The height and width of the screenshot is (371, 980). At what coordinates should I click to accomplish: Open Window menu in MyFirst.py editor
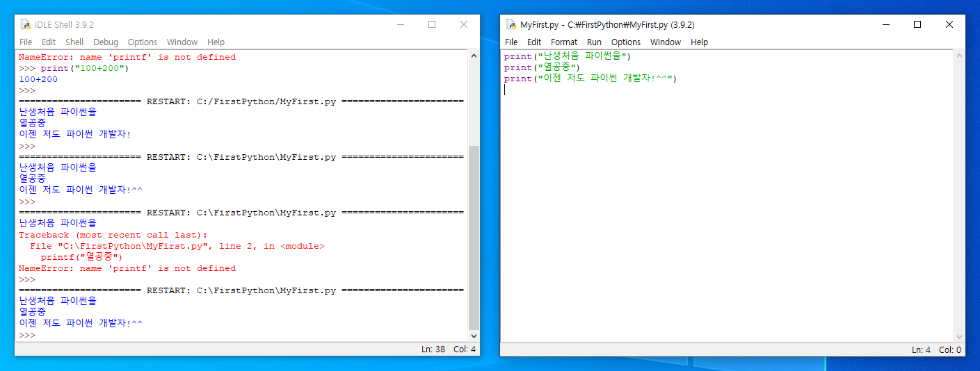point(666,42)
